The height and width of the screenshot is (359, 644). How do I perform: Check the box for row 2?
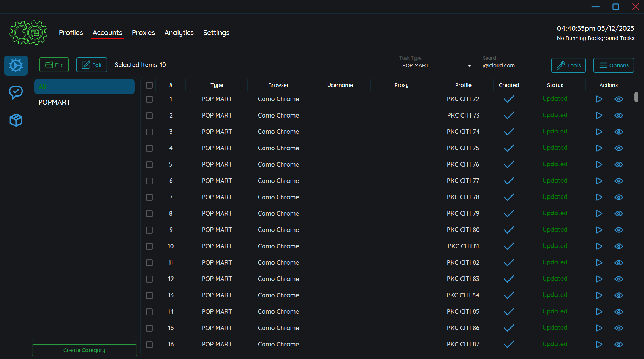149,115
